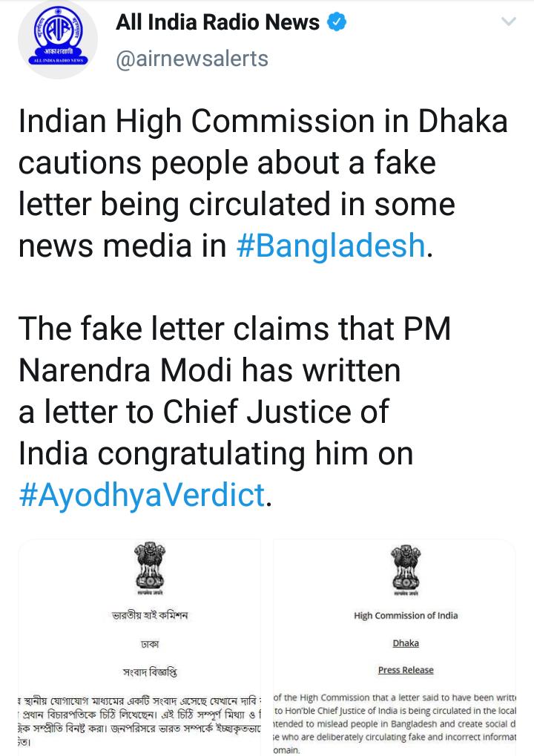Click the underlined "Dhaka" text

406,642
